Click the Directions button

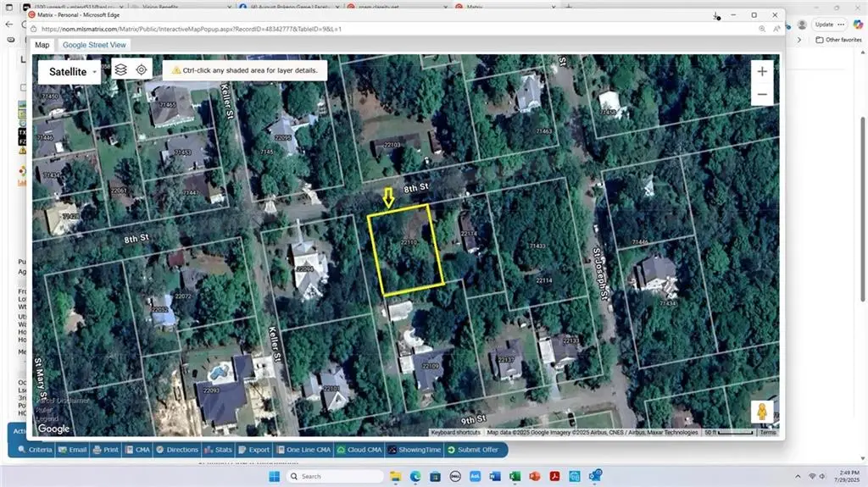(177, 450)
